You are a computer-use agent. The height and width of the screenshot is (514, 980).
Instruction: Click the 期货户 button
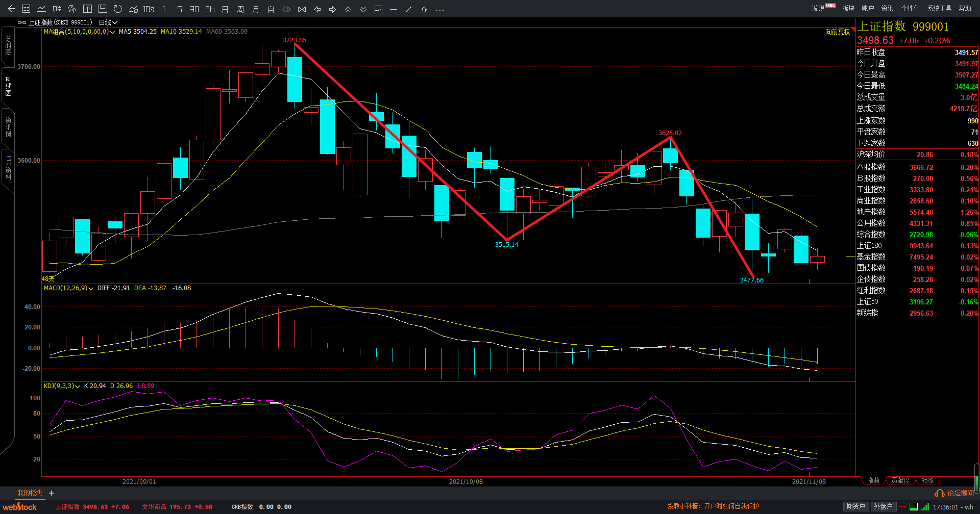(855, 506)
